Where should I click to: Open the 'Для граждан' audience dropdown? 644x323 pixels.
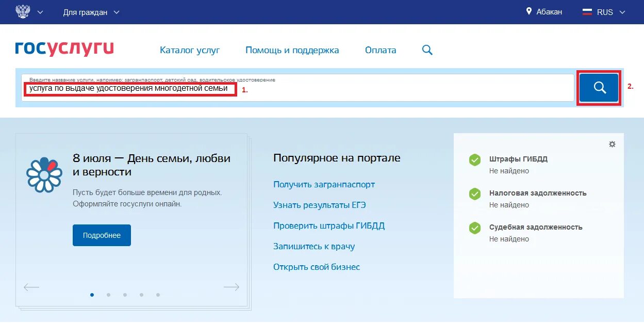pyautogui.click(x=91, y=12)
